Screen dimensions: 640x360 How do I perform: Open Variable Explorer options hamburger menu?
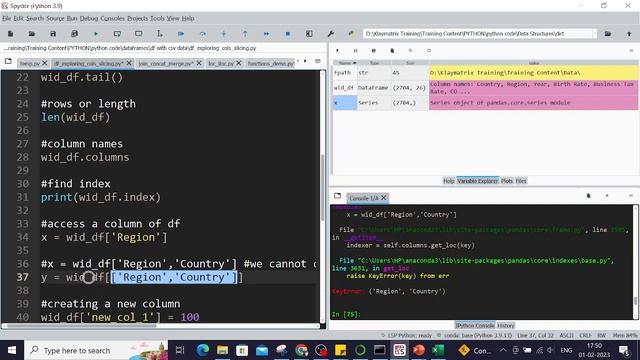(x=631, y=51)
